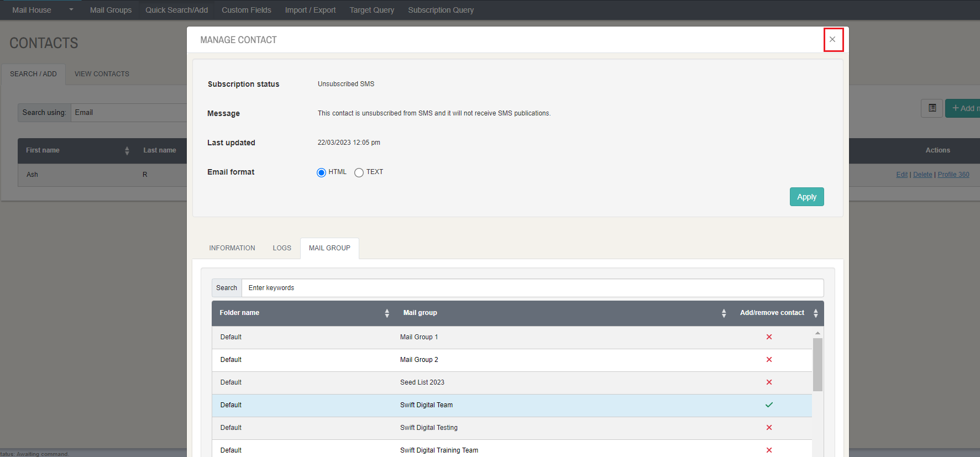This screenshot has width=980, height=457.
Task: Click 'Swift Digital Training Team' cell
Action: [439, 450]
